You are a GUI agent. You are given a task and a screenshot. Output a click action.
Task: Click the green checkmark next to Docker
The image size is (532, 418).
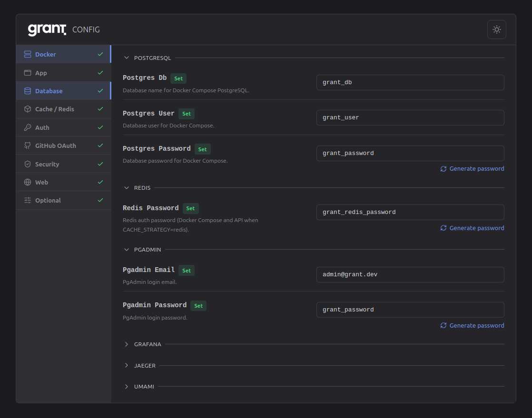pos(100,54)
